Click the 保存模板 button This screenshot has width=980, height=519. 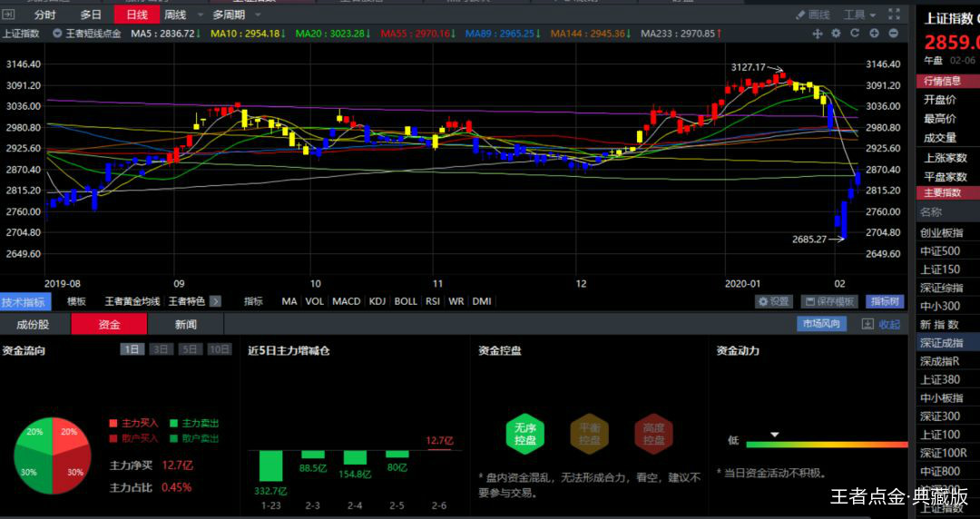(829, 301)
